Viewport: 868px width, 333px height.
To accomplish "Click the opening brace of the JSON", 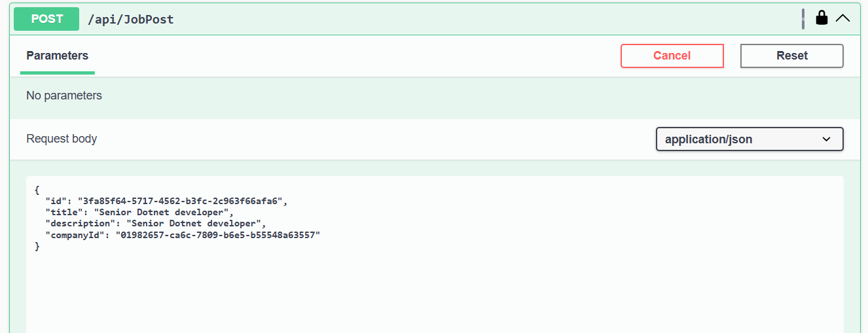I will tap(37, 190).
